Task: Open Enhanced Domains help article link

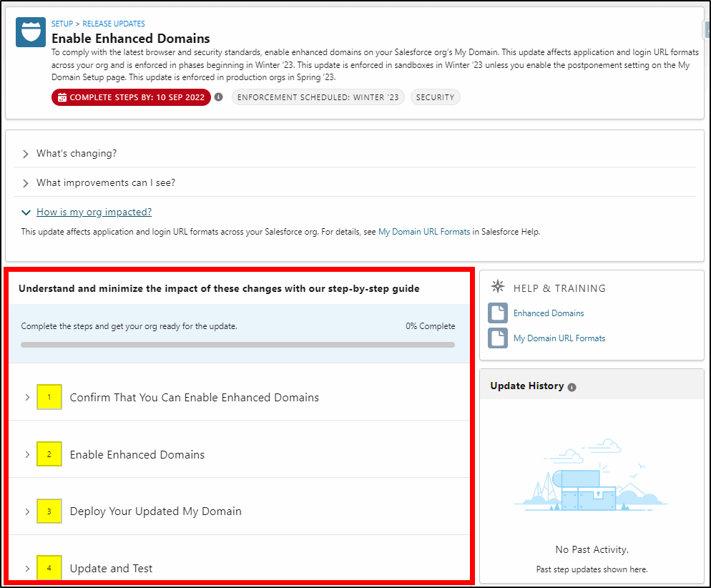Action: pyautogui.click(x=549, y=313)
